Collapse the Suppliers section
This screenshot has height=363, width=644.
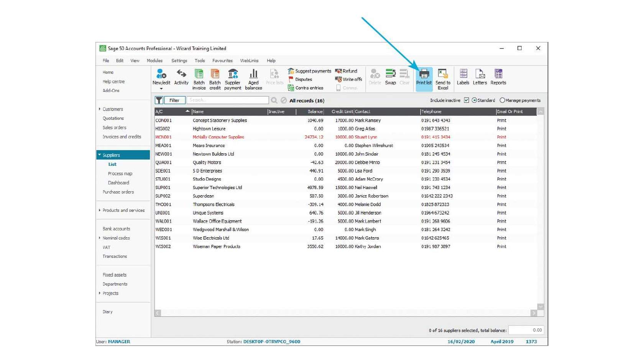tap(100, 155)
